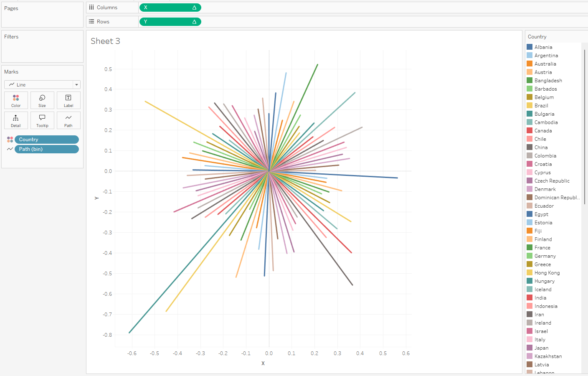Select Iran in the legend

click(x=539, y=315)
